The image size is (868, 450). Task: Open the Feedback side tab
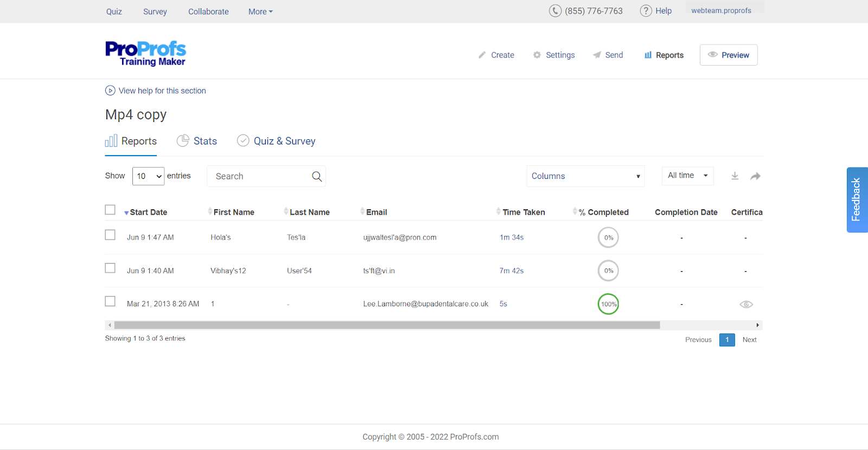857,200
